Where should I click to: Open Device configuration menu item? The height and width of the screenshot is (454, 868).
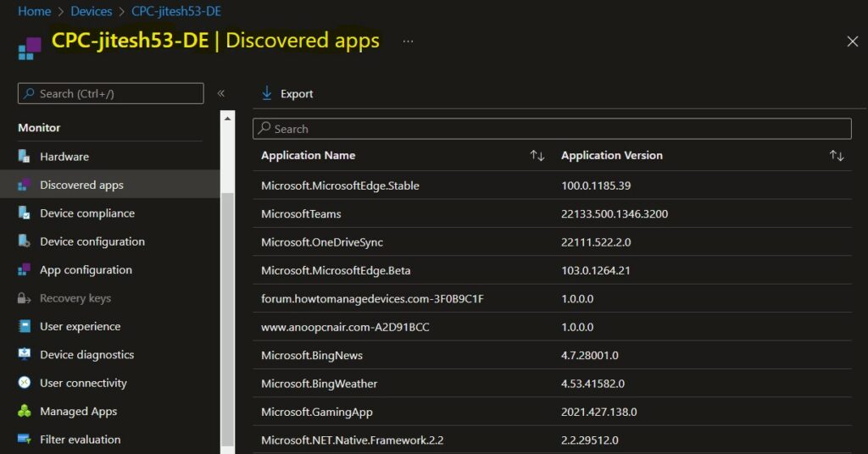pyautogui.click(x=109, y=241)
